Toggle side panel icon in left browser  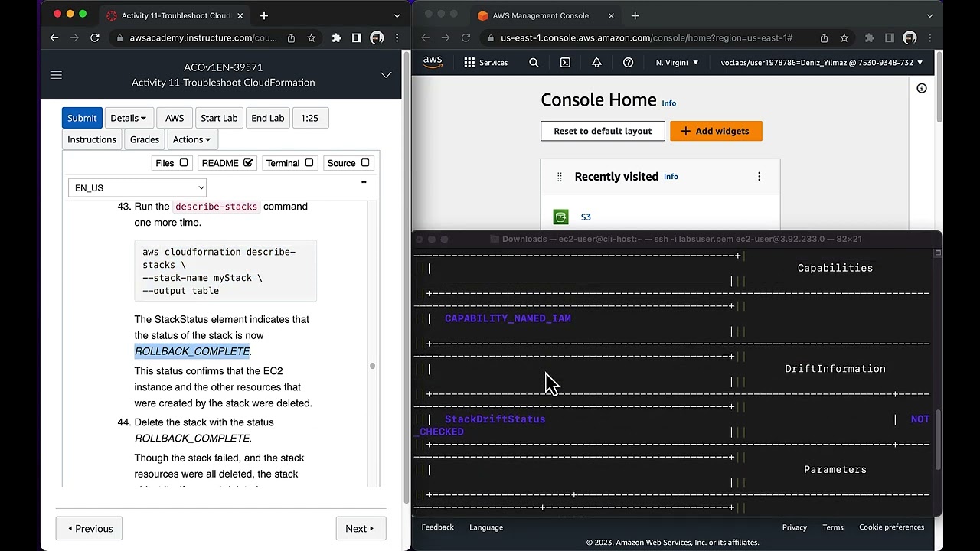point(356,37)
